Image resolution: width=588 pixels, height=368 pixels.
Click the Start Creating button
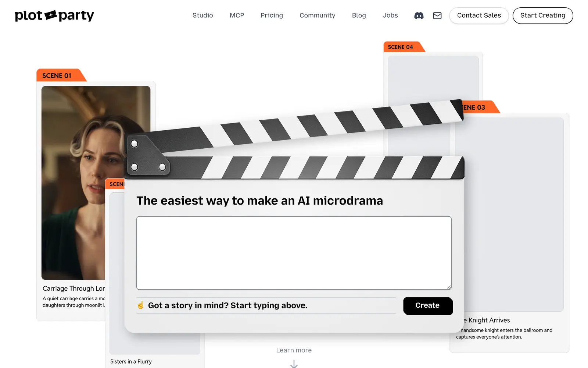tap(543, 15)
